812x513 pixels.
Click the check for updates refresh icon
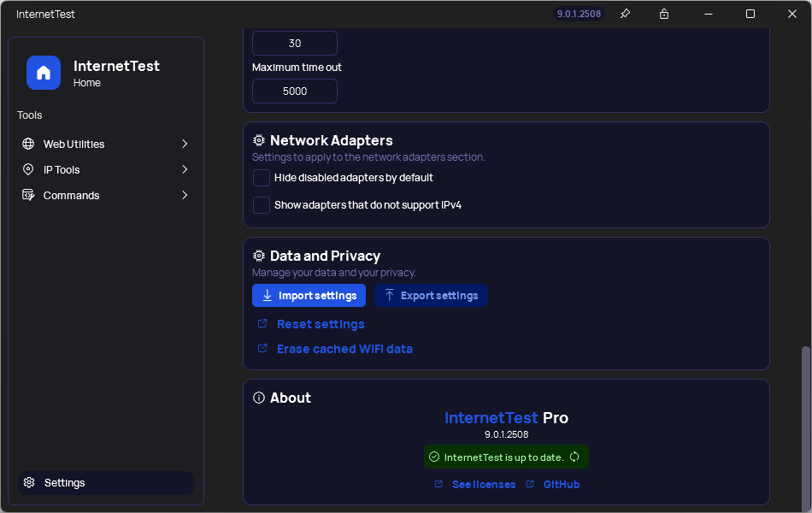pos(574,457)
